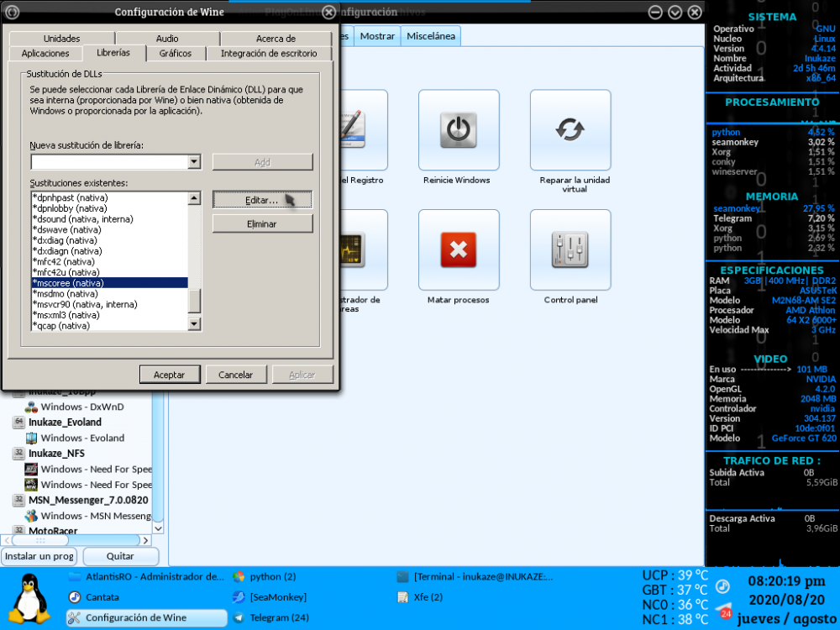Click the new library override text field
The image size is (840, 630).
click(x=109, y=162)
